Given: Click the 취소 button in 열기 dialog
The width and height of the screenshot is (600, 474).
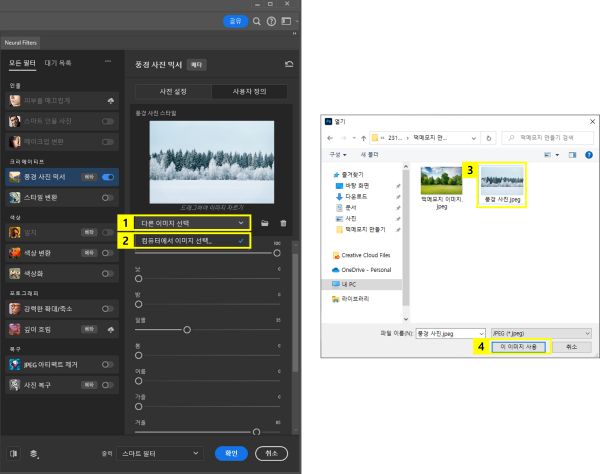Looking at the screenshot, I should (x=571, y=347).
